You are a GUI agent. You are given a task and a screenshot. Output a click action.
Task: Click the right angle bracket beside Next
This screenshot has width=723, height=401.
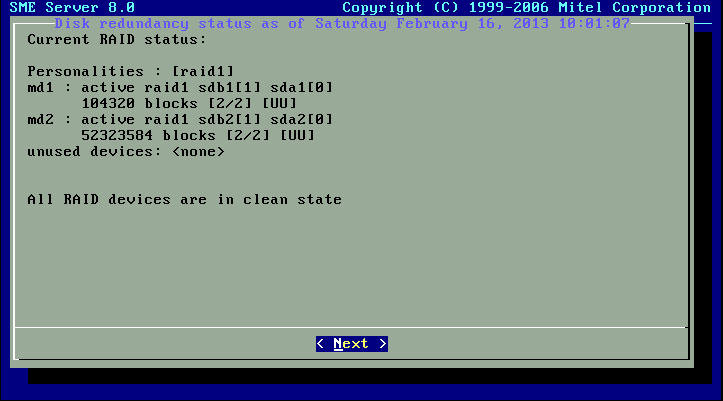click(x=383, y=344)
